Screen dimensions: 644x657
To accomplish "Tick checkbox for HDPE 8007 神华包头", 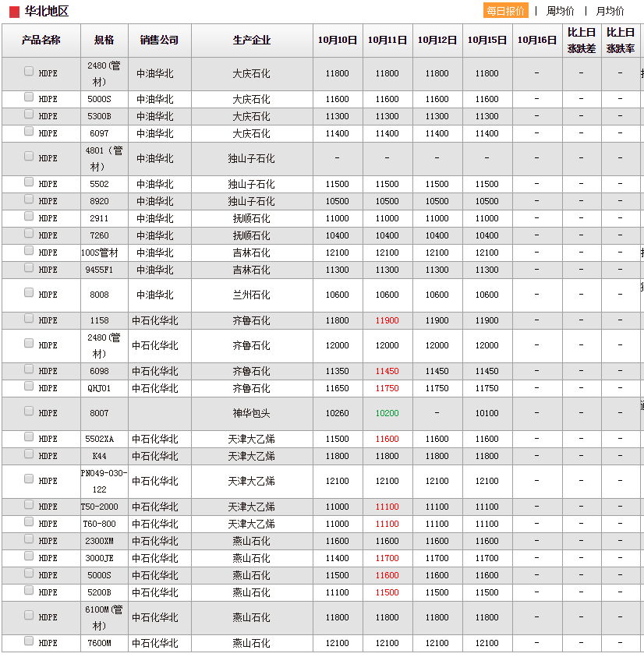I will pos(29,411).
